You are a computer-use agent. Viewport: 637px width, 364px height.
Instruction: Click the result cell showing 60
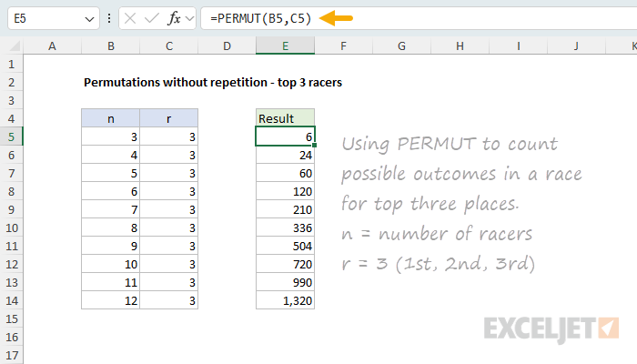click(x=285, y=173)
